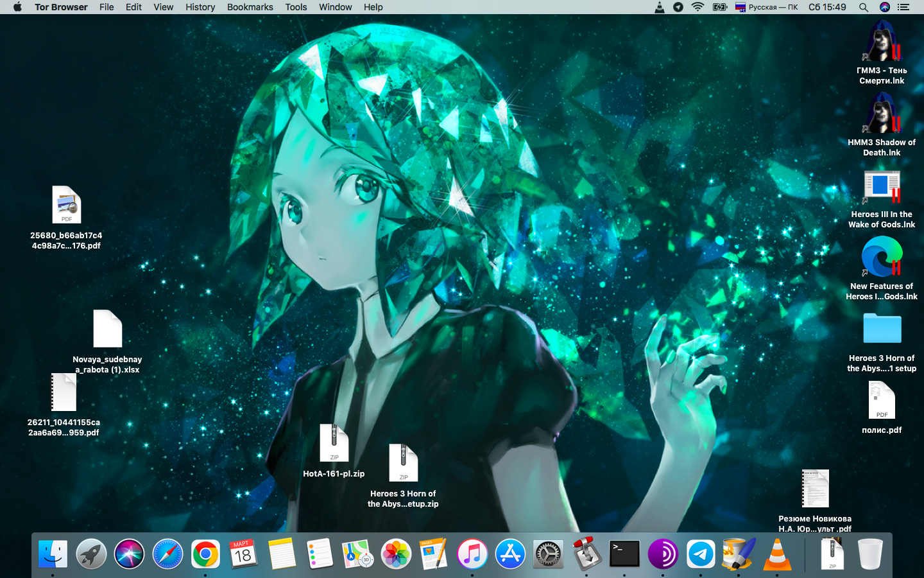The height and width of the screenshot is (578, 924).
Task: Select the Heroes 3 Horn of the Abyss setup.zip on the desktop
Action: (403, 476)
